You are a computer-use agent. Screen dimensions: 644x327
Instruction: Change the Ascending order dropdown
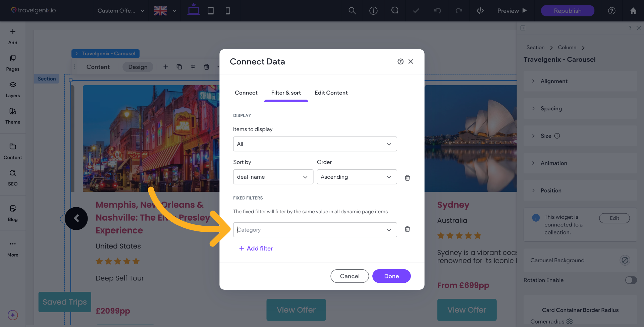357,177
